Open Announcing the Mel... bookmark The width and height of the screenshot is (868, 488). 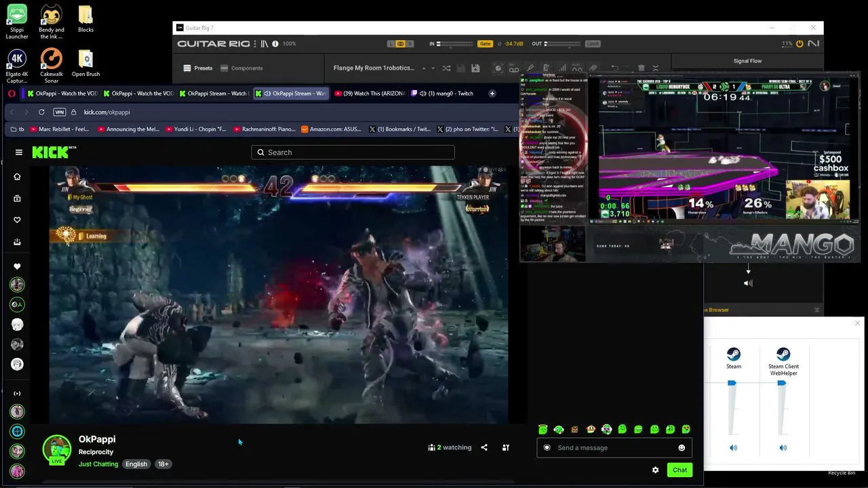pos(127,129)
